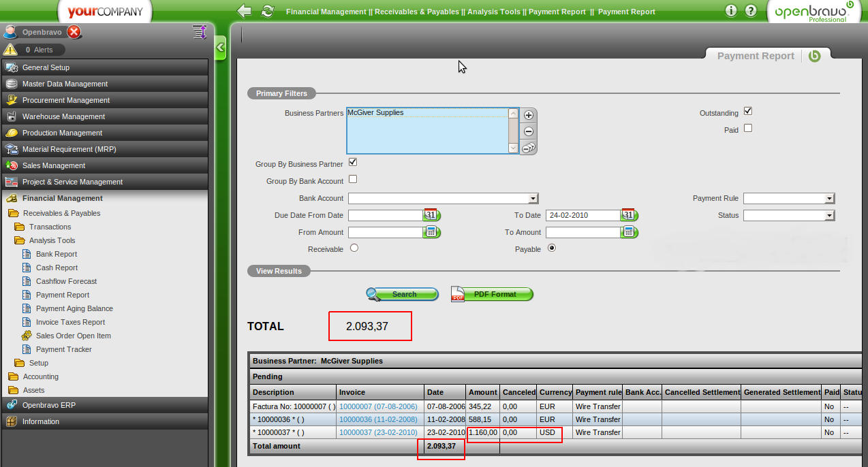Viewport: 868px width, 467px height.
Task: Select the Receivable radio button
Action: [354, 248]
